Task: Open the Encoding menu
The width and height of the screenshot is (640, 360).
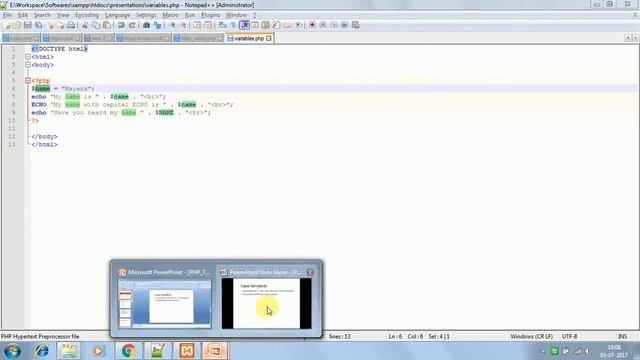Action: (87, 15)
